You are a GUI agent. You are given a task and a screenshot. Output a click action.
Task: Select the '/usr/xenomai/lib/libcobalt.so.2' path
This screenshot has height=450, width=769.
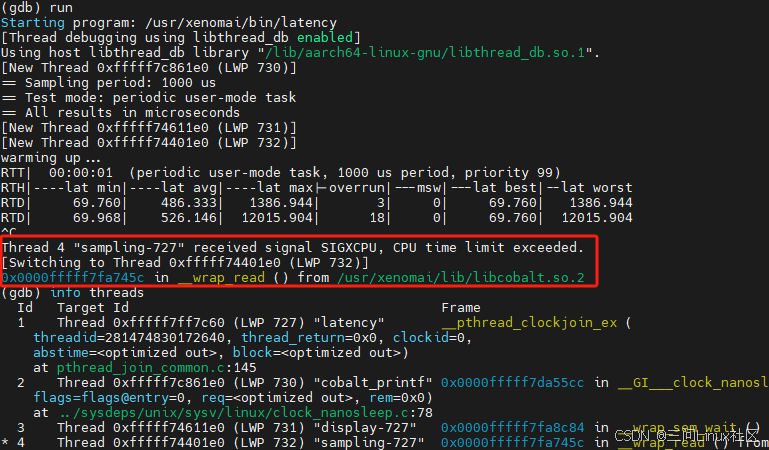pyautogui.click(x=461, y=277)
